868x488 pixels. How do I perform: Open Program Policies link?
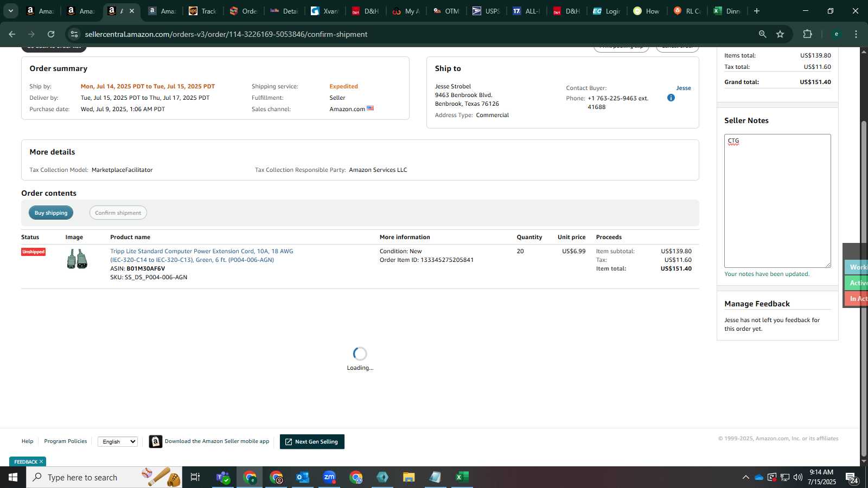[x=66, y=441]
